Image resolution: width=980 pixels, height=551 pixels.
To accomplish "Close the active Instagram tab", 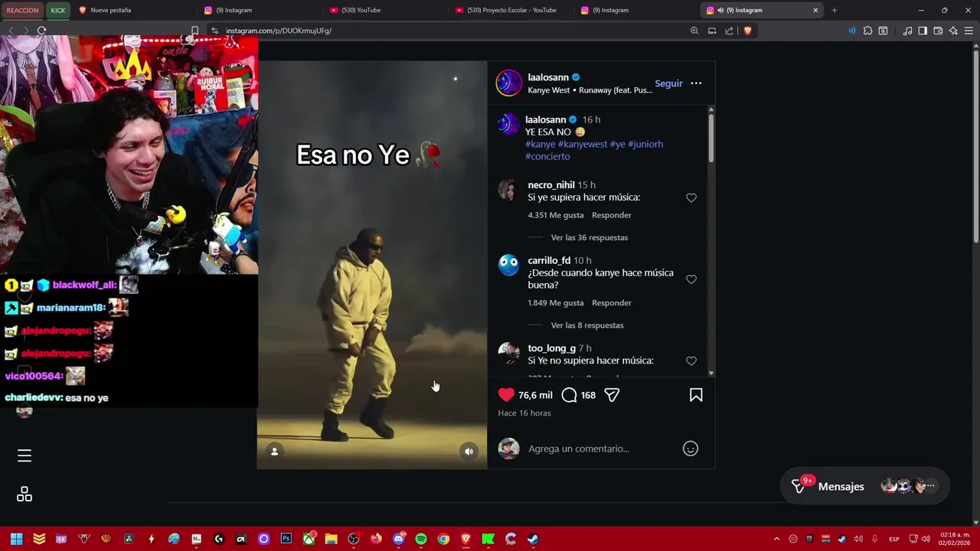I will click(815, 10).
